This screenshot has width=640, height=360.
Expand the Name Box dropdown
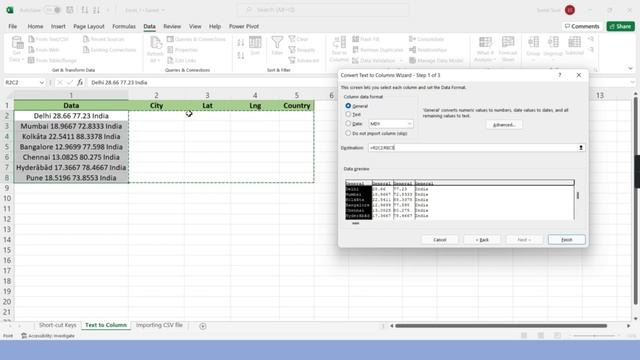[41, 82]
